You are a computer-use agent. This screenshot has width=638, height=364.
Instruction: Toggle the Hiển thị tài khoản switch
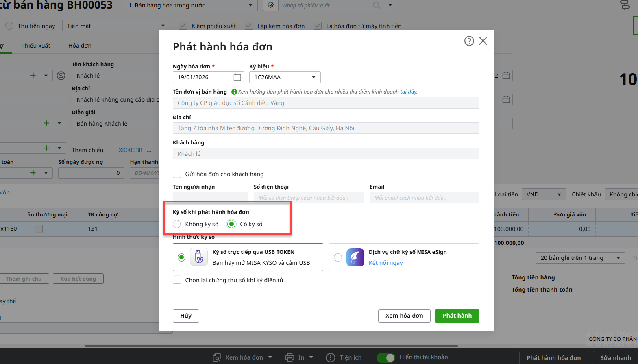pyautogui.click(x=385, y=357)
